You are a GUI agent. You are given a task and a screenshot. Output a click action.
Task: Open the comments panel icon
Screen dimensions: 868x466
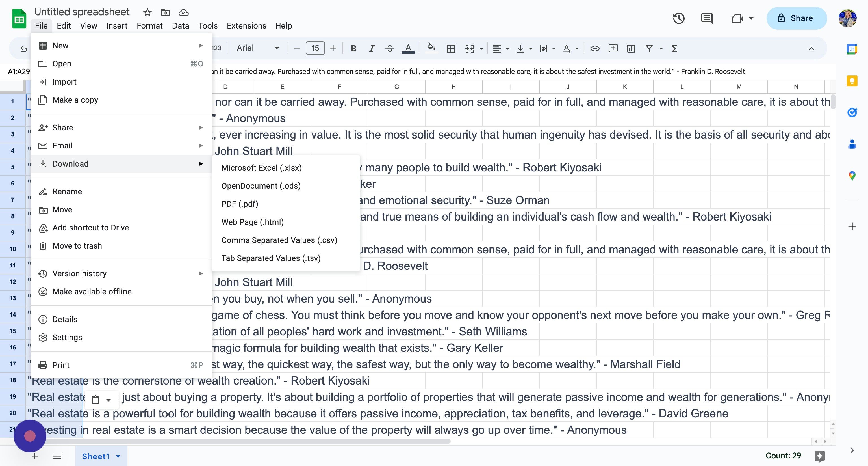click(x=707, y=18)
